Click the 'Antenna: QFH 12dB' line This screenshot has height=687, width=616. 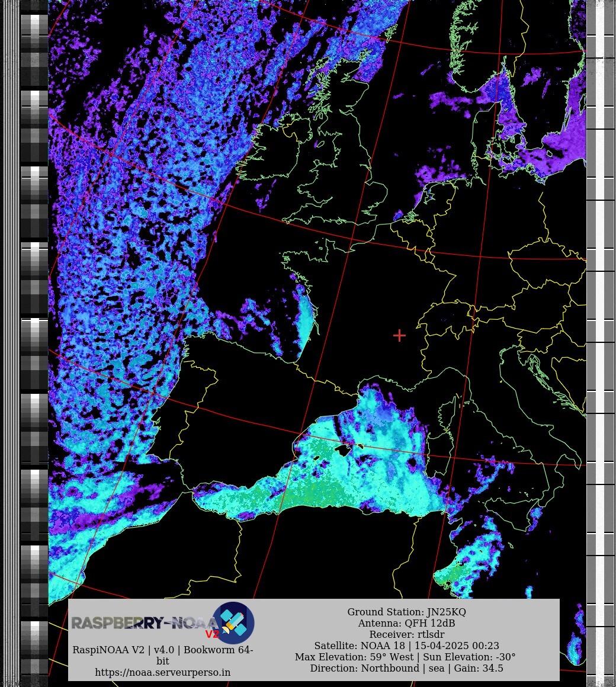406,623
